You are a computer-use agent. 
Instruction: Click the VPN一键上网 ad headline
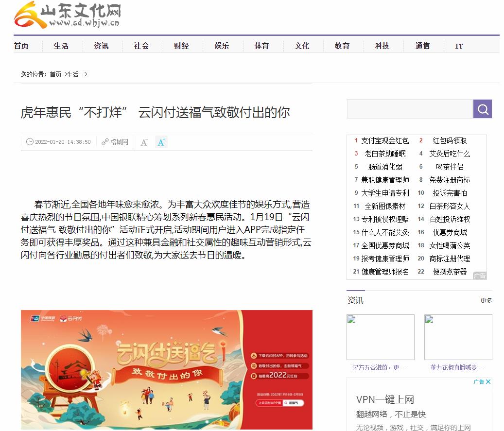click(385, 399)
